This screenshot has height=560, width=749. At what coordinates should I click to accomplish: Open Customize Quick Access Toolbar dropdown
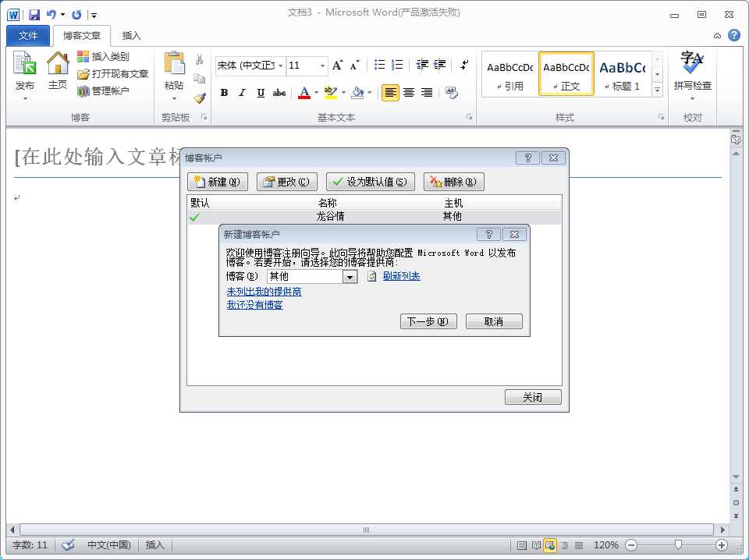(x=94, y=16)
